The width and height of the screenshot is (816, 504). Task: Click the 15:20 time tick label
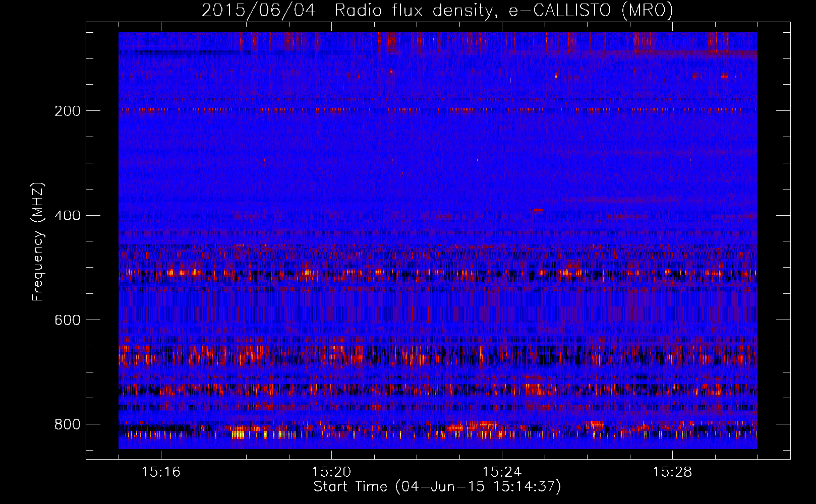click(x=331, y=472)
